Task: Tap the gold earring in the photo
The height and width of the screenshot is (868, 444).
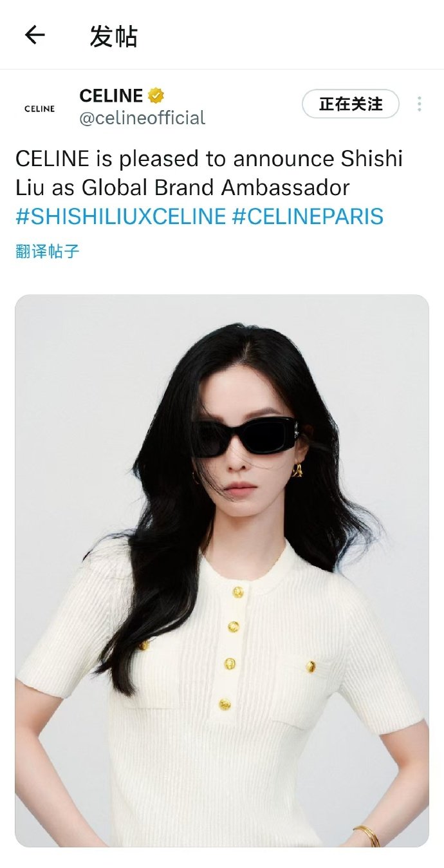Action: click(297, 470)
